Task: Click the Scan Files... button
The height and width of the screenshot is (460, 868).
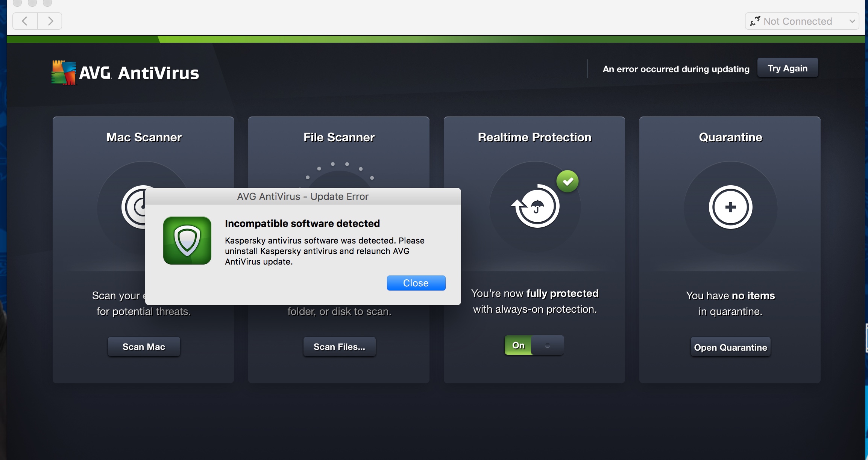Action: [339, 347]
